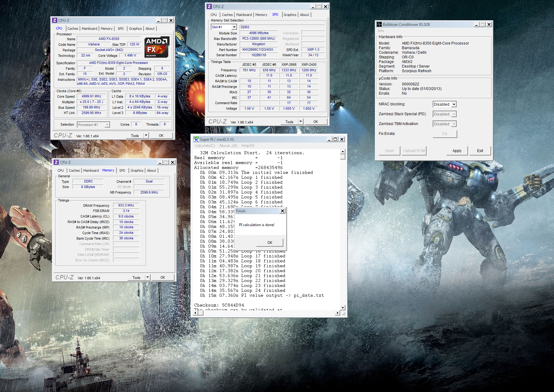The width and height of the screenshot is (554, 392).
Task: Click scroll-down arrow in Super PI output
Action: coord(343,308)
